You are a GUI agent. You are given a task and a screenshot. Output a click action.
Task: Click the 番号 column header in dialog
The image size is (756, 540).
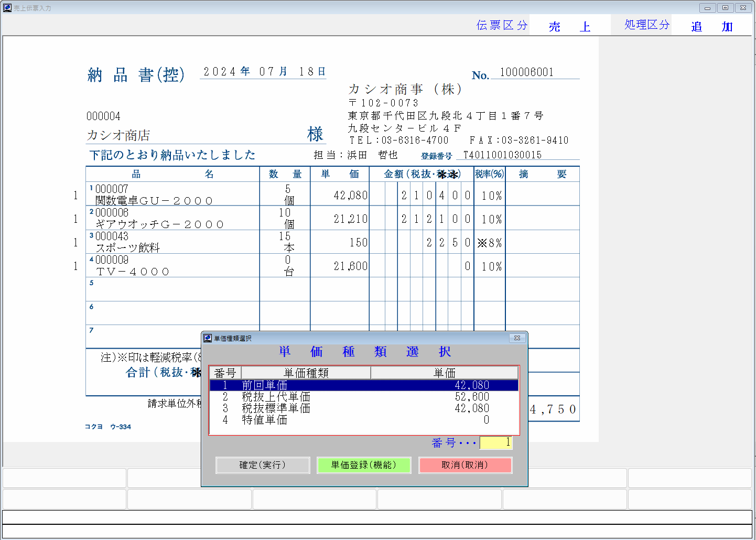pyautogui.click(x=225, y=373)
